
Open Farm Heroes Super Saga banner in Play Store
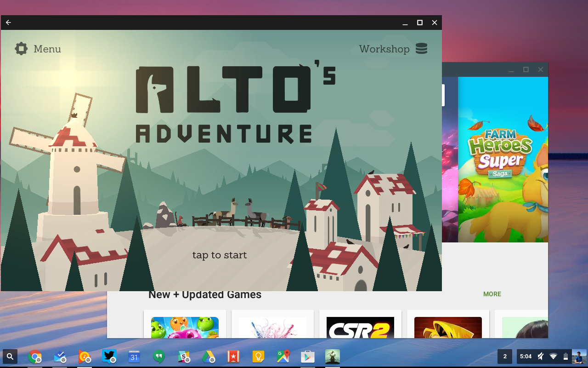tap(503, 160)
